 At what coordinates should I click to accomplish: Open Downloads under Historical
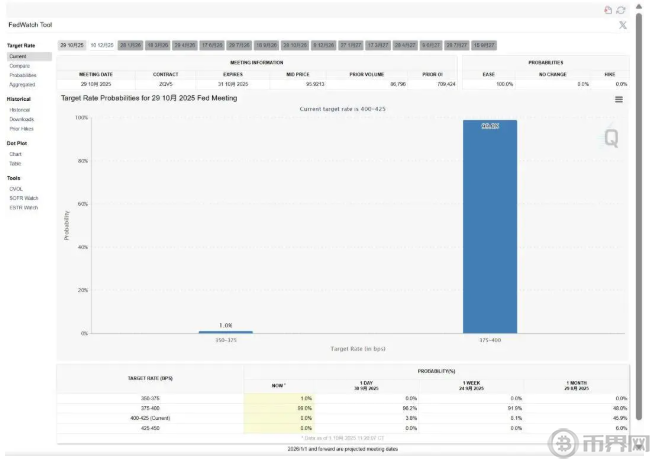tap(21, 119)
